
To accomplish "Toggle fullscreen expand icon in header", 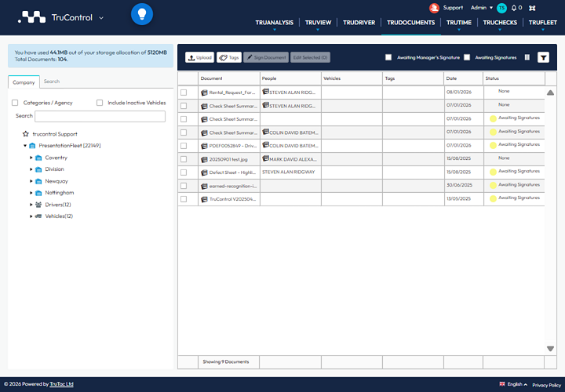I will point(532,8).
